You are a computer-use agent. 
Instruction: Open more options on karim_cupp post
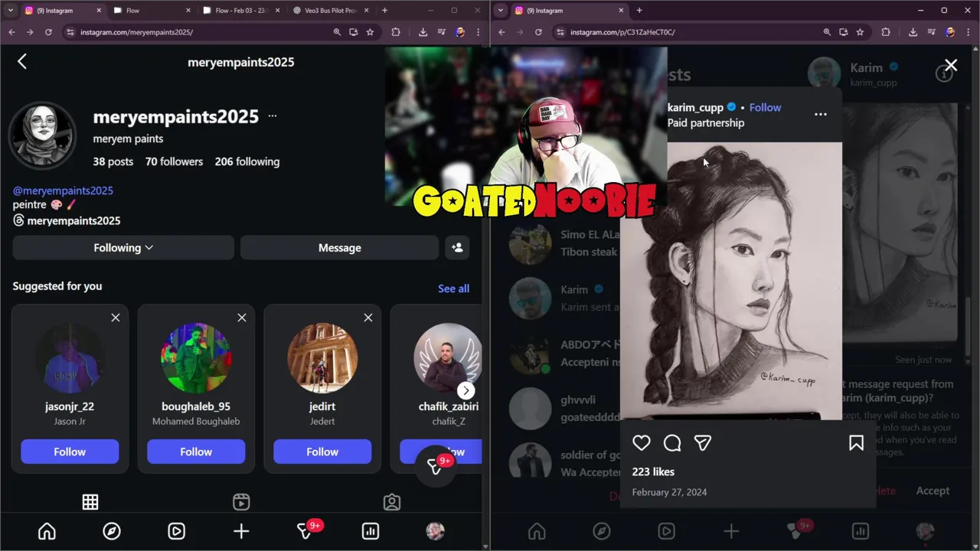click(x=820, y=115)
